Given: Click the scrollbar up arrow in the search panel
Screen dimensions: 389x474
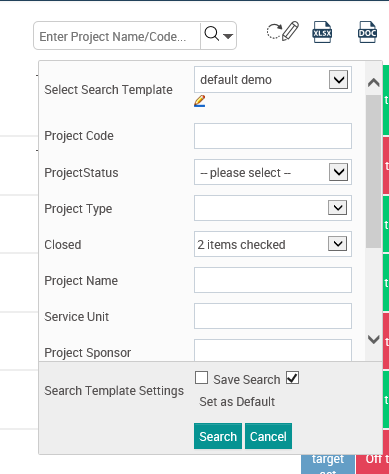Looking at the screenshot, I should pyautogui.click(x=374, y=82).
